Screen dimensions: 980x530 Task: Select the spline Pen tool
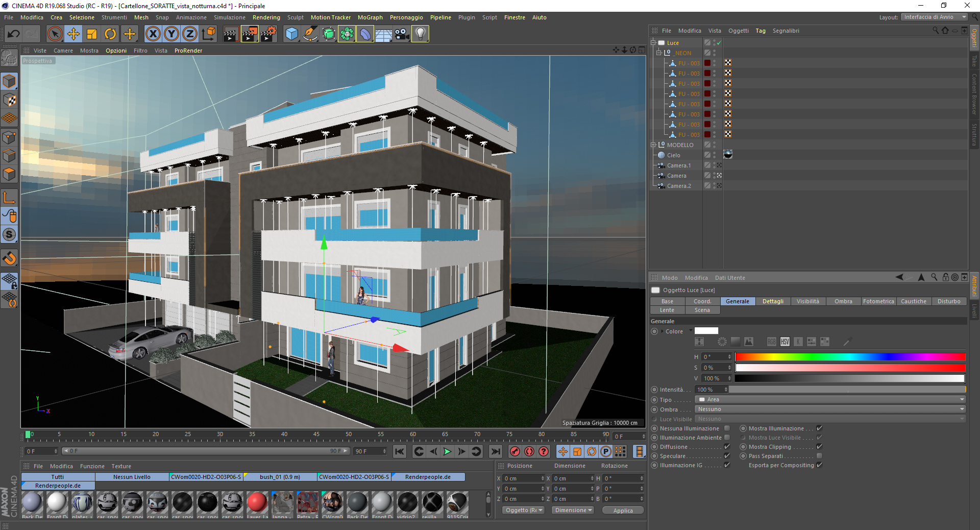[x=310, y=34]
